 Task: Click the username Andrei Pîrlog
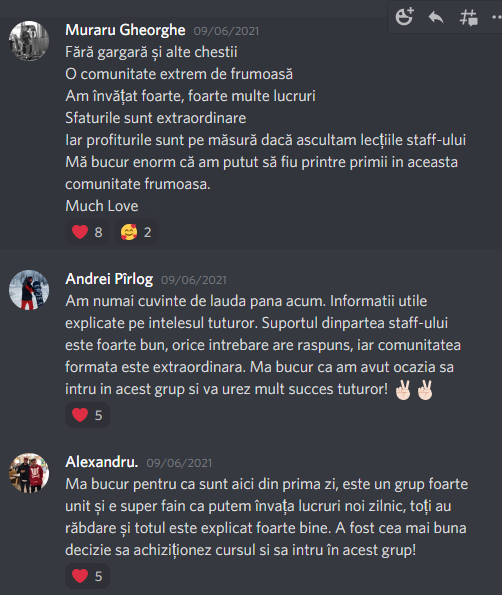tap(109, 279)
